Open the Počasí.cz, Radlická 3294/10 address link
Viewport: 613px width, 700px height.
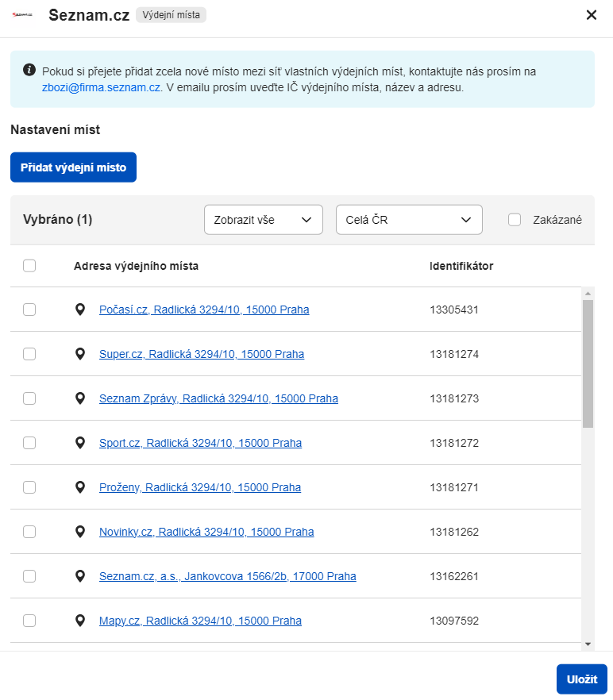[x=204, y=310]
